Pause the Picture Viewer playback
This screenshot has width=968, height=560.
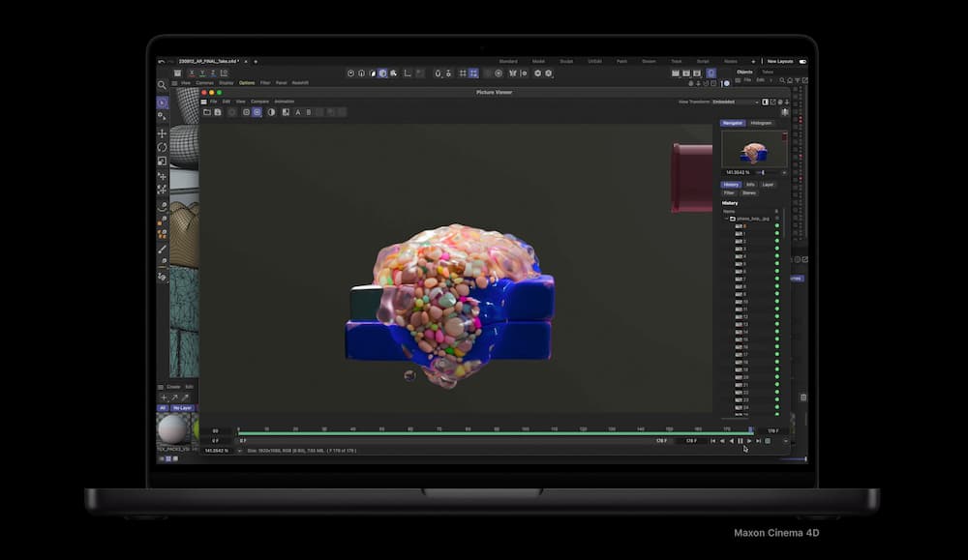pyautogui.click(x=741, y=441)
